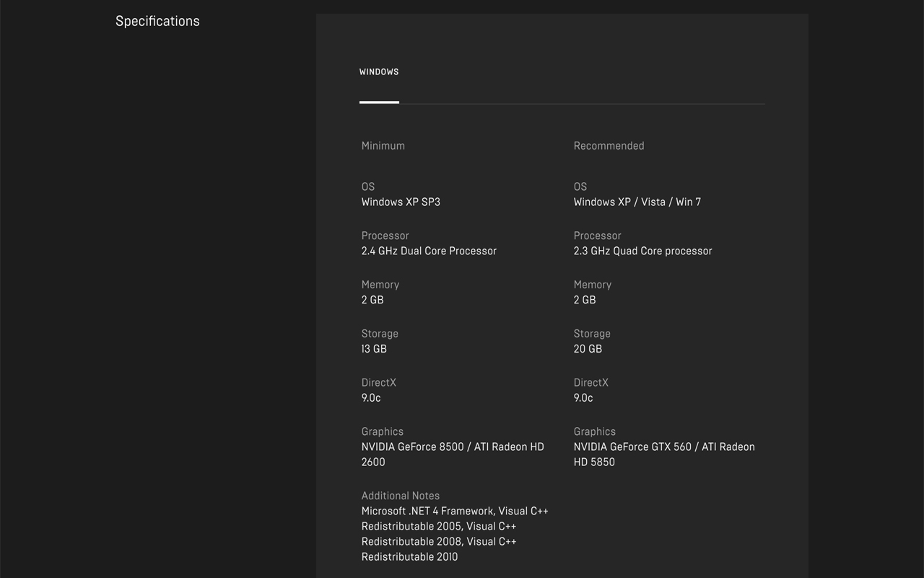
Task: Click the minimum Memory 2 GB value
Action: (x=372, y=300)
